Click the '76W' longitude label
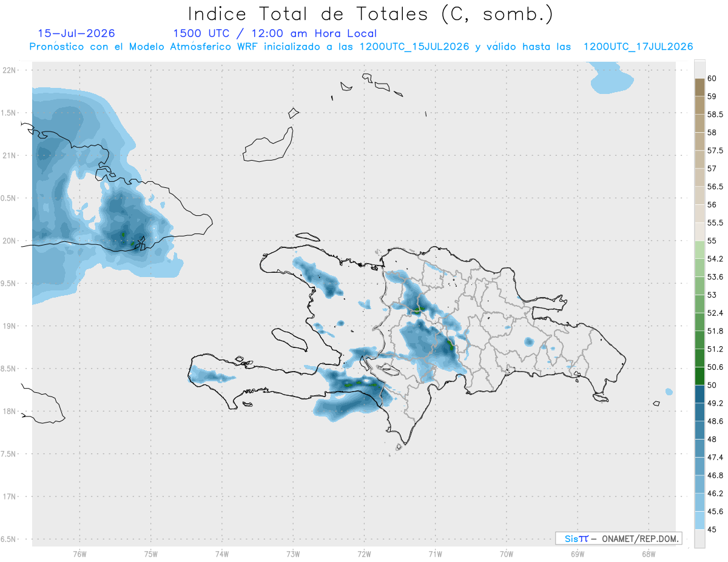 pyautogui.click(x=79, y=554)
